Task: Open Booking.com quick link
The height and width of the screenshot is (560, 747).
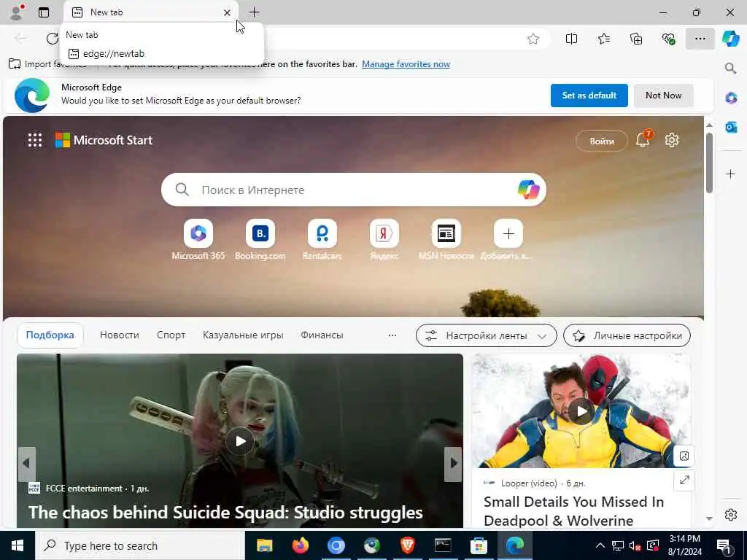Action: click(260, 239)
